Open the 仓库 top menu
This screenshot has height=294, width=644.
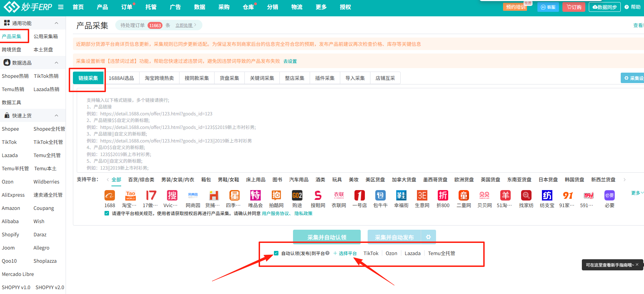click(x=248, y=7)
